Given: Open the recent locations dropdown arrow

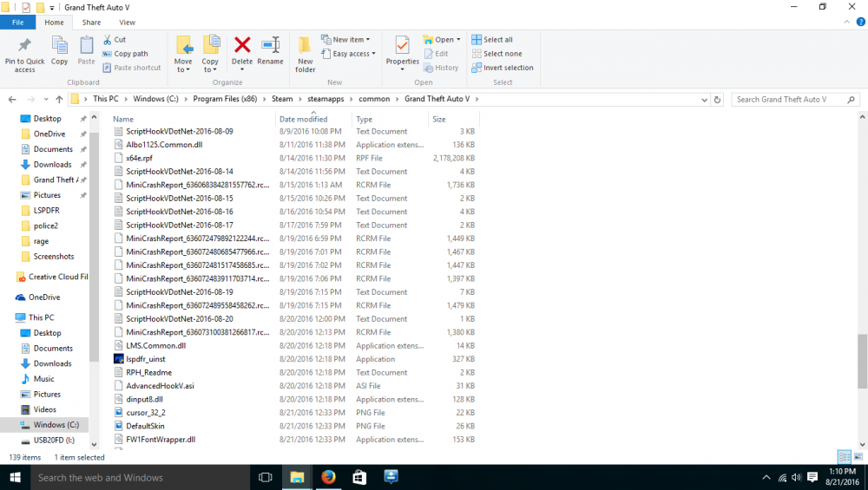Looking at the screenshot, I should [x=46, y=100].
